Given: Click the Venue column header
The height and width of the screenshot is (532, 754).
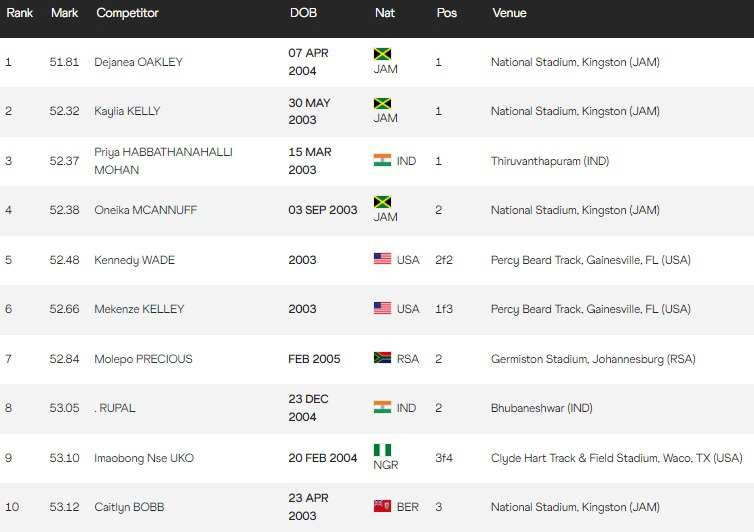Looking at the screenshot, I should coord(509,13).
